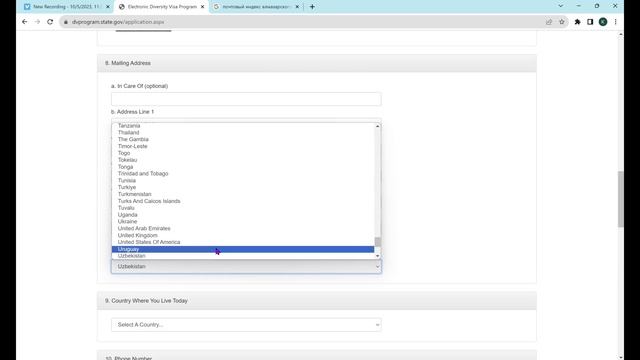Open the Chrome profile avatar
640x360 pixels.
pyautogui.click(x=603, y=22)
